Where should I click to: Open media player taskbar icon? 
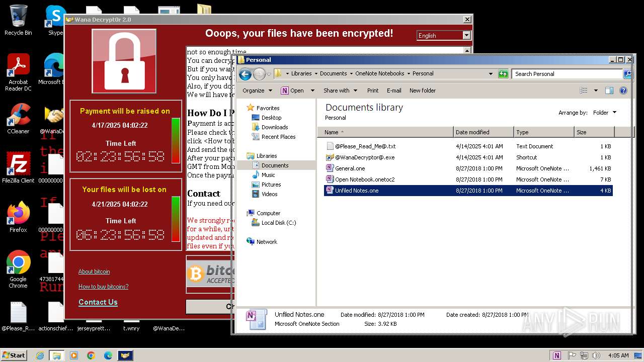[x=74, y=355]
